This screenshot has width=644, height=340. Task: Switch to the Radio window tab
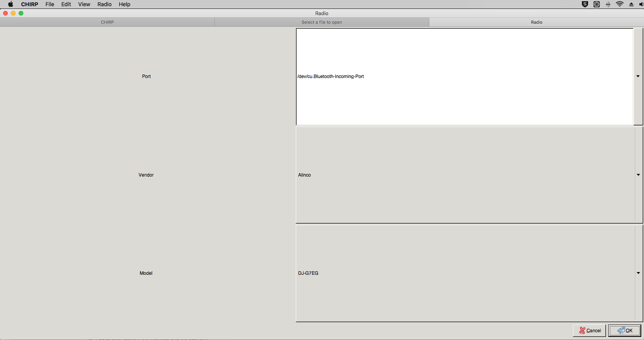[x=536, y=22]
